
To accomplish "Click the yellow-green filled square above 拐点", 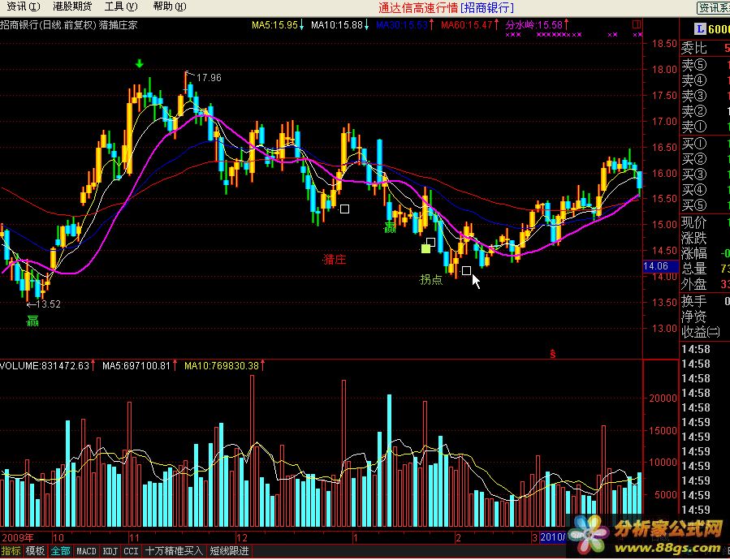I will 426,248.
